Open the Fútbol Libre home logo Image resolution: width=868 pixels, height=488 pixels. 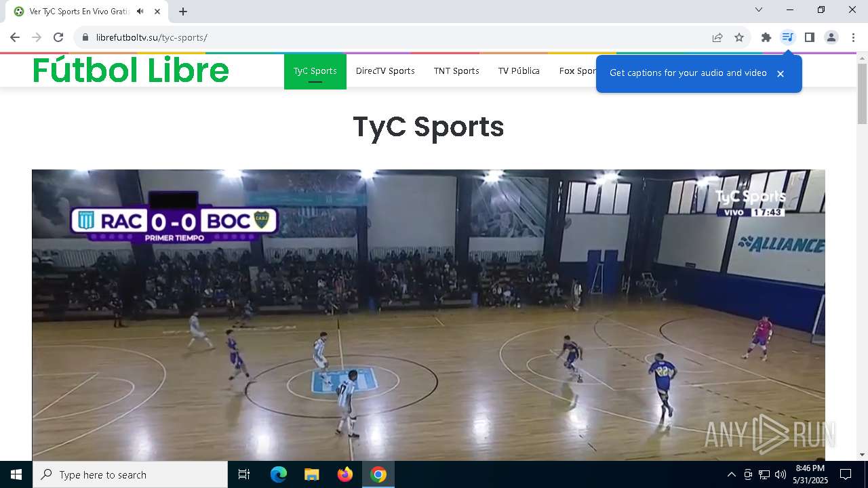(x=131, y=70)
